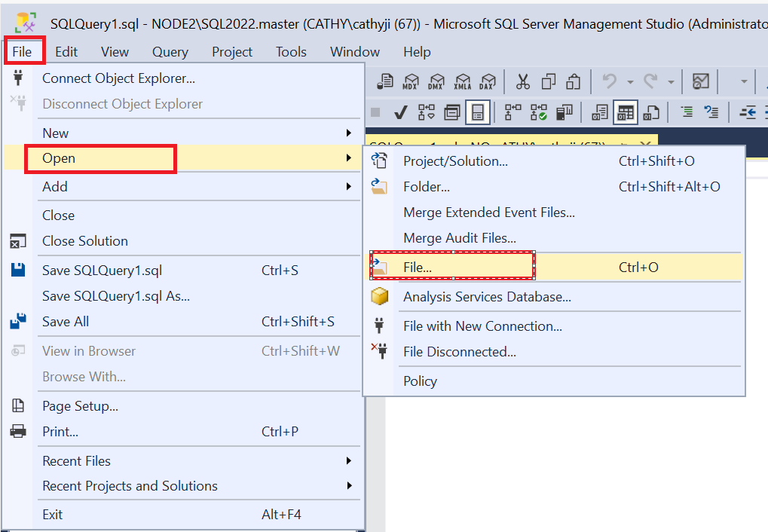Open the Query menu

(170, 51)
